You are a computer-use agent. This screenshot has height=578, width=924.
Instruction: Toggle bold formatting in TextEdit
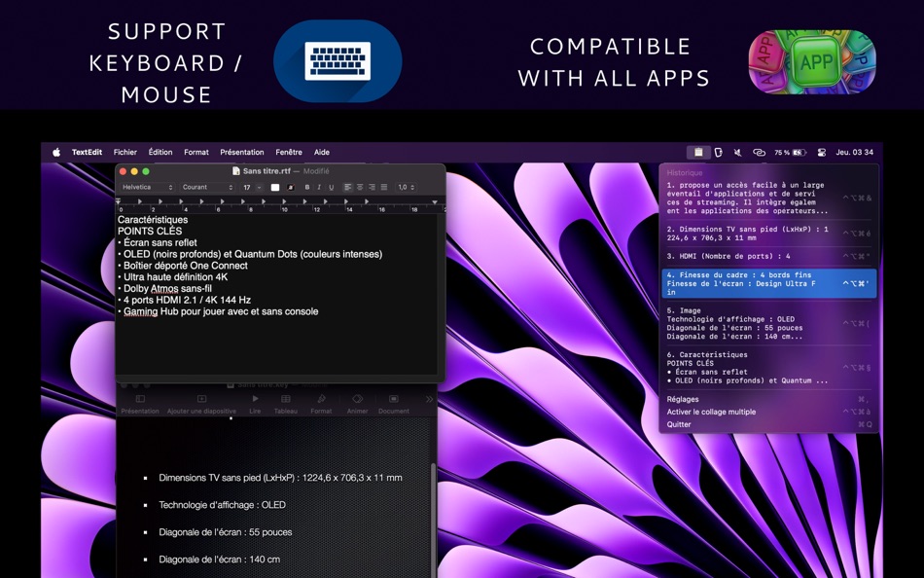click(x=307, y=187)
